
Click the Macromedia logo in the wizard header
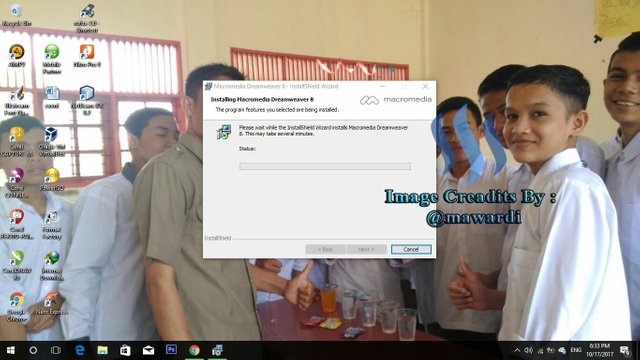395,100
